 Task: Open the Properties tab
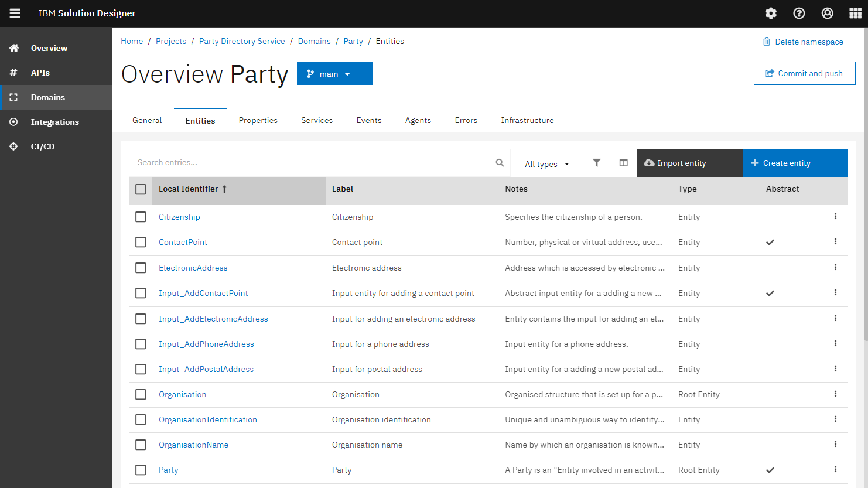click(x=258, y=120)
